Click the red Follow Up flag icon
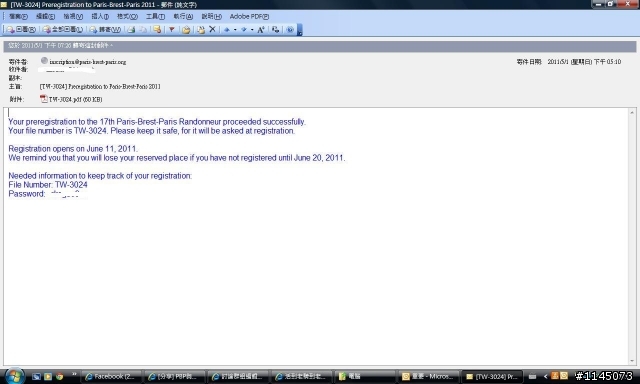Viewport: 640px width, 384px height. (172, 29)
